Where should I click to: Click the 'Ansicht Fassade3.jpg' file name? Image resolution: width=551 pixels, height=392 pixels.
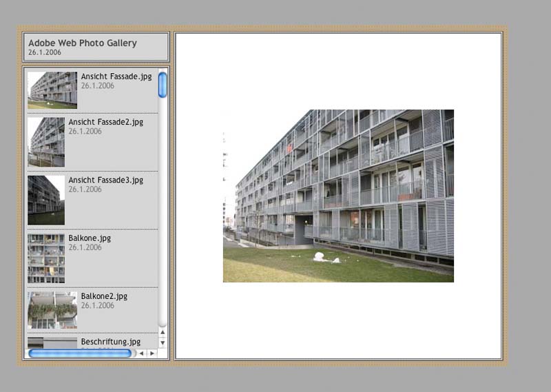click(106, 180)
